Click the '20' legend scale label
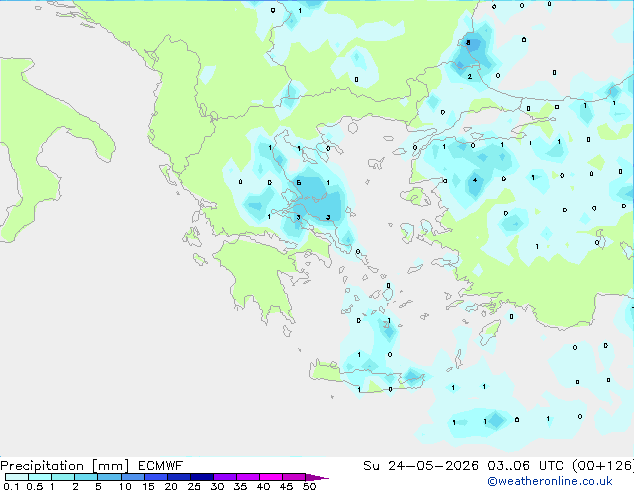Viewport: 634px width, 490px height. coord(171,486)
